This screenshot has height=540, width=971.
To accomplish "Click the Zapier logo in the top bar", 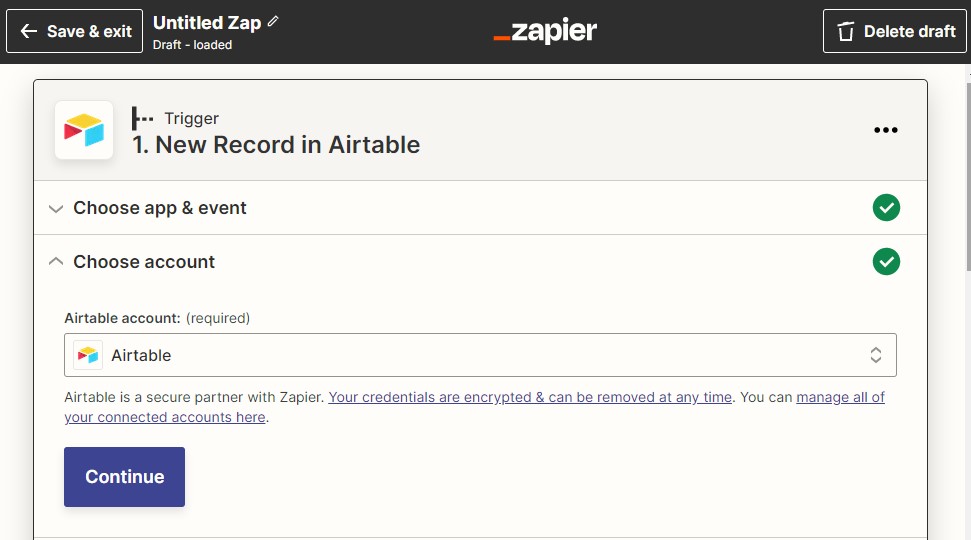I will coord(545,31).
